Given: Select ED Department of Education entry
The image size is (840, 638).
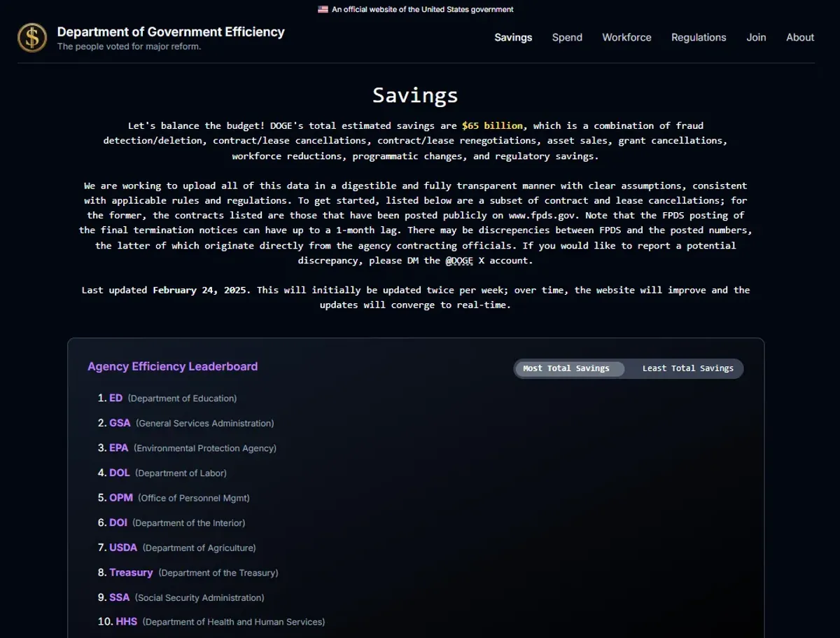Looking at the screenshot, I should (115, 398).
